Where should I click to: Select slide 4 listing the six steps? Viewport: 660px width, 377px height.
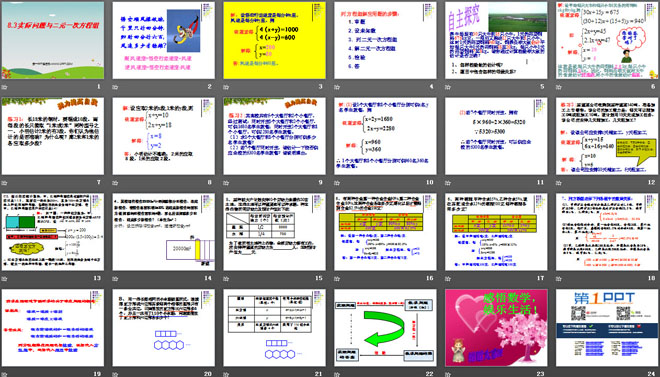click(385, 40)
